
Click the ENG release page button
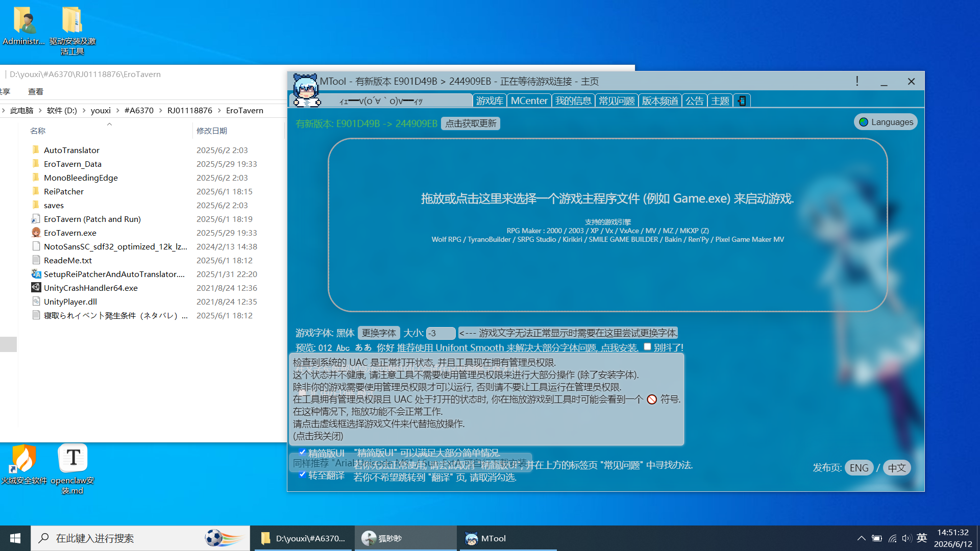[859, 468]
